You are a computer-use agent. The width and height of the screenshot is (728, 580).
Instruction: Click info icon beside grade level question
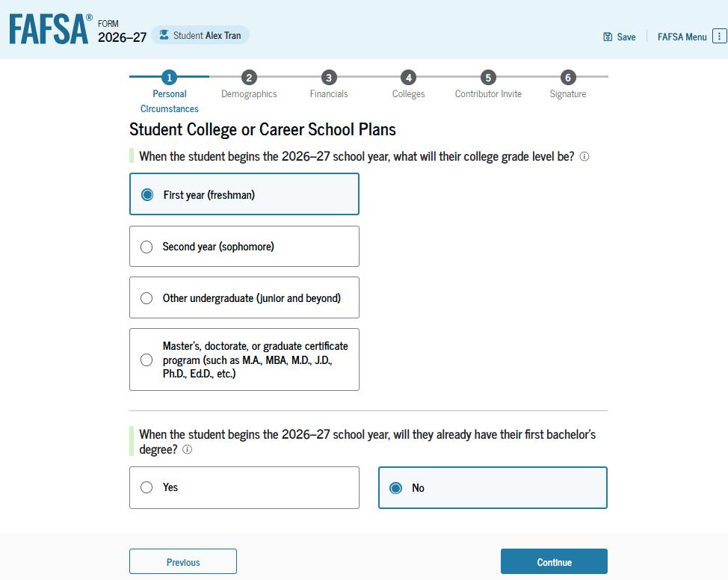click(x=584, y=157)
